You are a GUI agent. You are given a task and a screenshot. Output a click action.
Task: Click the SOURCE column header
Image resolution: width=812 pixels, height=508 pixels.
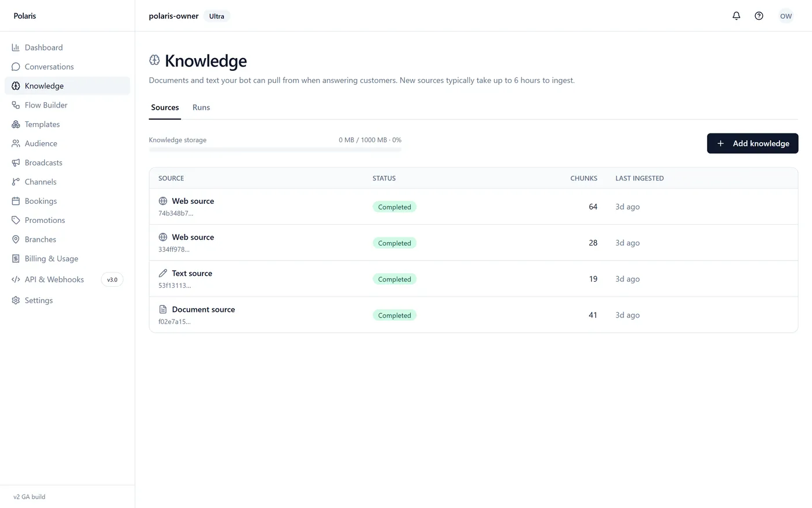[x=171, y=178]
